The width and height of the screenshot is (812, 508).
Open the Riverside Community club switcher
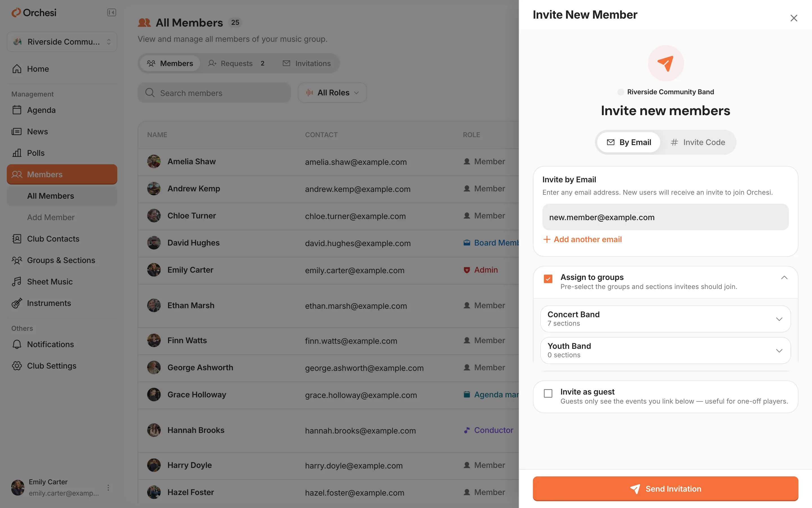pos(62,42)
